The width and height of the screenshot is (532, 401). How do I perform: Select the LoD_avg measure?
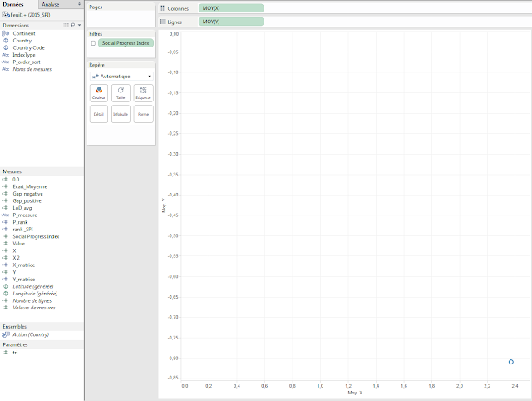pos(22,208)
